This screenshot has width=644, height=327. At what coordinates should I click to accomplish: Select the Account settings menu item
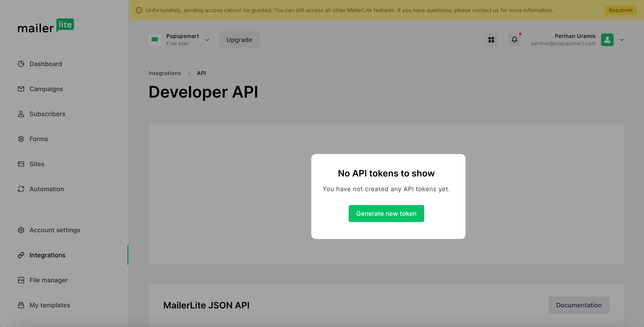[55, 230]
